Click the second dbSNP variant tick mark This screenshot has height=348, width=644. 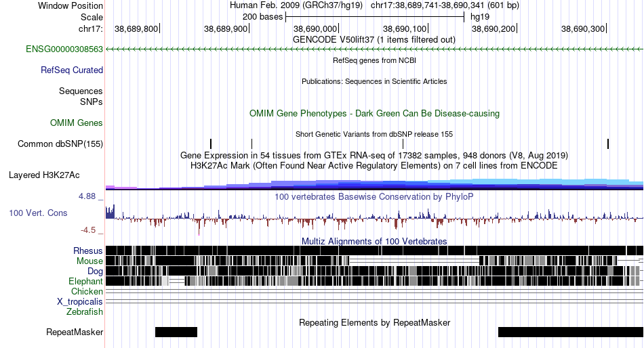[x=251, y=144]
